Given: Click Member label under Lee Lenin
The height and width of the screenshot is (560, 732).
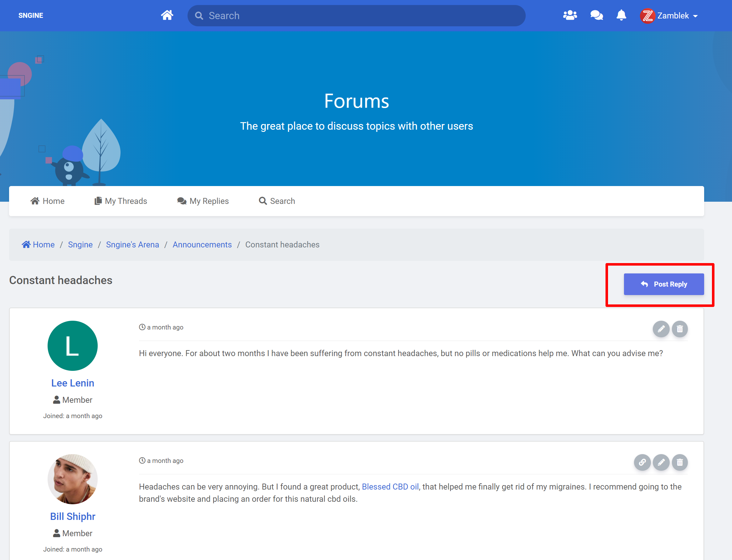Looking at the screenshot, I should 73,400.
